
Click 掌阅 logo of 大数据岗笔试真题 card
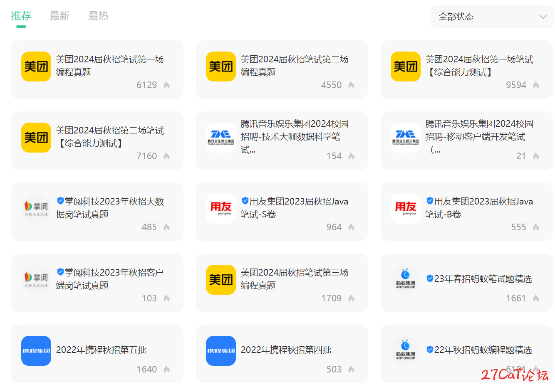(36, 209)
